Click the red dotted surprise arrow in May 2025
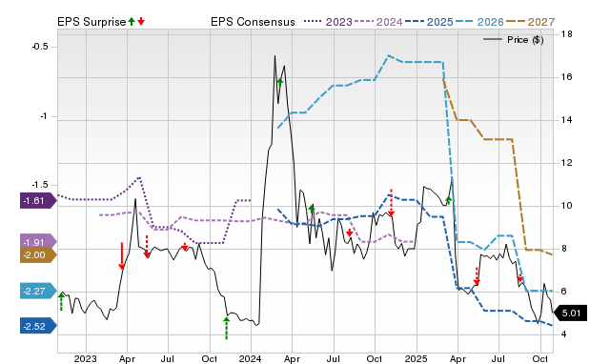Image resolution: width=610 pixels, height=364 pixels. (477, 276)
